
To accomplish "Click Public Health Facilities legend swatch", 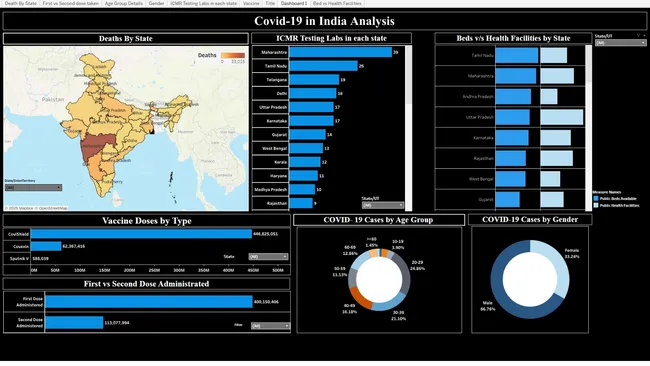I will pos(596,206).
